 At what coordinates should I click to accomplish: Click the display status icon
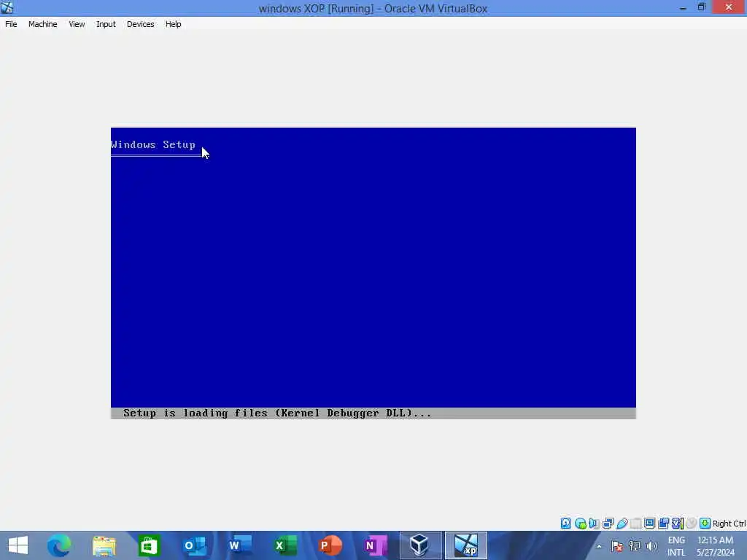tap(649, 524)
